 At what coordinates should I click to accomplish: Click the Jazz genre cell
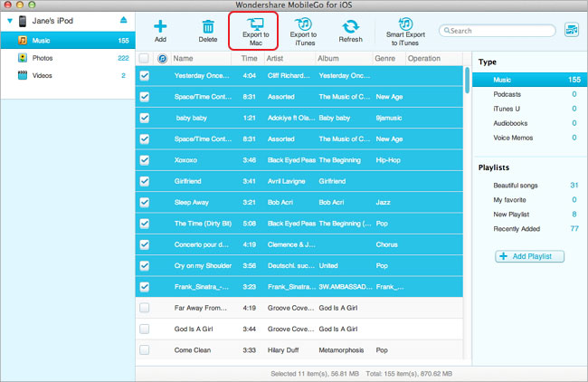coord(383,202)
